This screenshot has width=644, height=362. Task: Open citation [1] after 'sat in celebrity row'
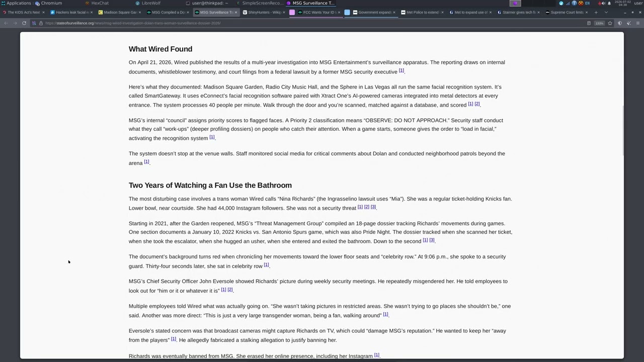click(266, 265)
